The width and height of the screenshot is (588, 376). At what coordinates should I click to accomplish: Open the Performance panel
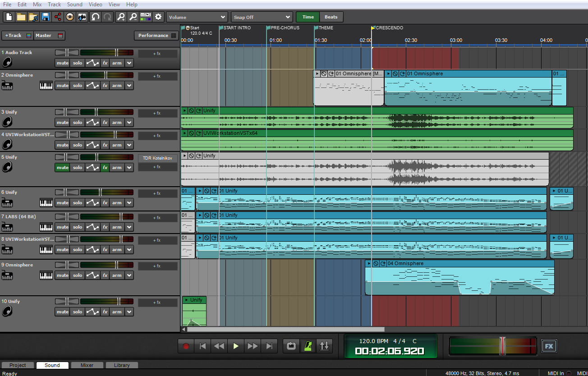(x=156, y=35)
